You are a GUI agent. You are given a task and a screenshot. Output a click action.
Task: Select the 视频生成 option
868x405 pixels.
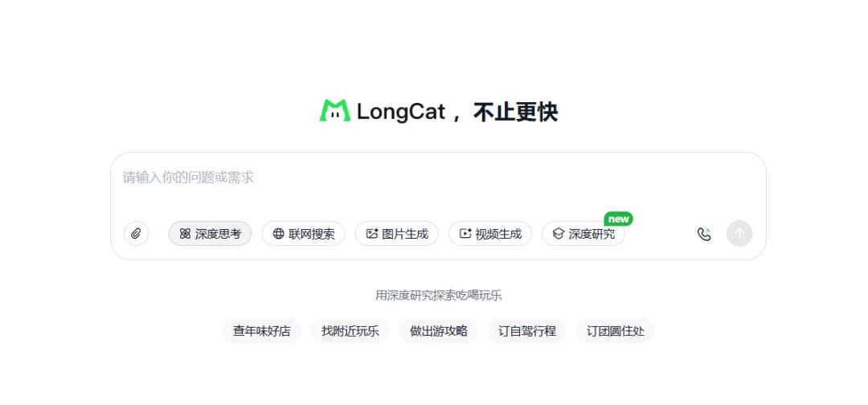click(490, 234)
